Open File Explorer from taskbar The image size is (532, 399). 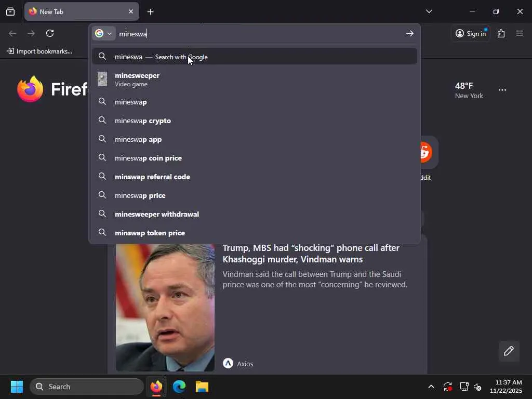coord(202,387)
